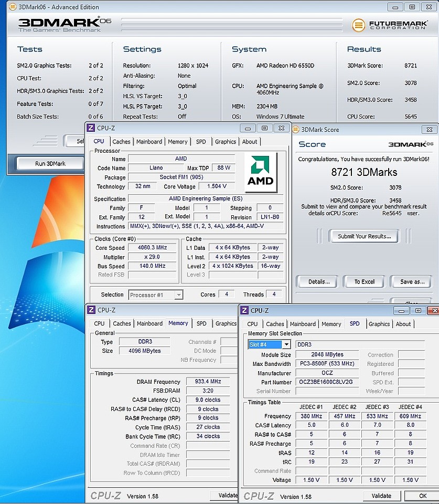Open the SPD tab in top CPU-Z window
439x504 pixels.
pyautogui.click(x=201, y=142)
